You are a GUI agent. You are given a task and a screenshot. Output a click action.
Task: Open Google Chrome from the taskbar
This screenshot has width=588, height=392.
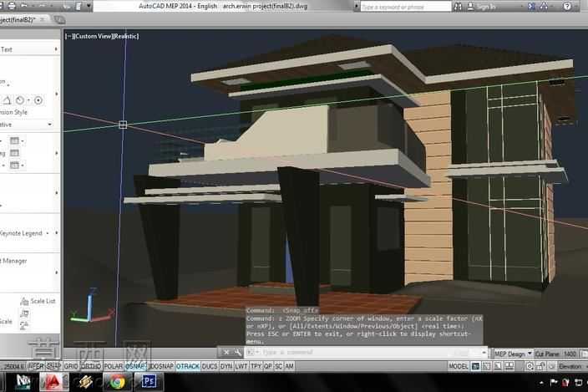[x=118, y=382]
